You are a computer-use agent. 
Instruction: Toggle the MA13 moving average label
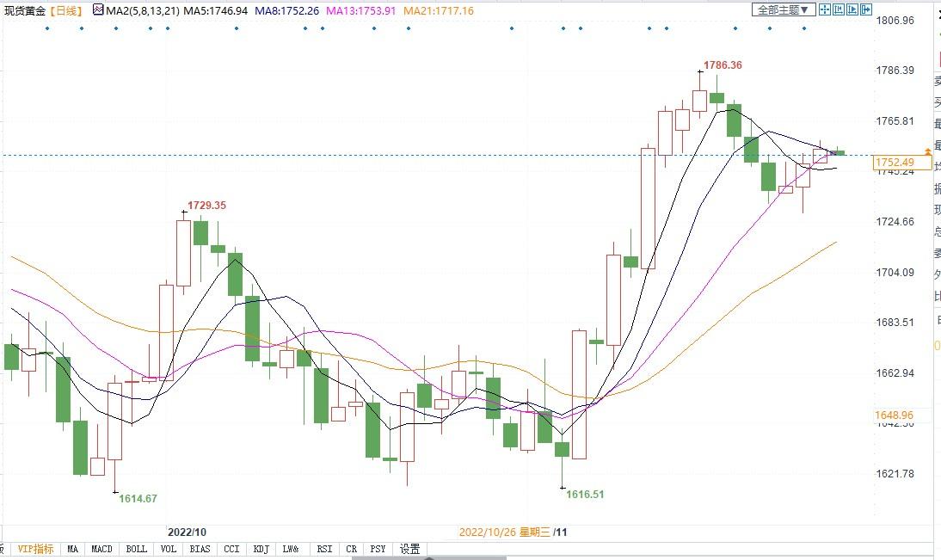click(x=361, y=11)
